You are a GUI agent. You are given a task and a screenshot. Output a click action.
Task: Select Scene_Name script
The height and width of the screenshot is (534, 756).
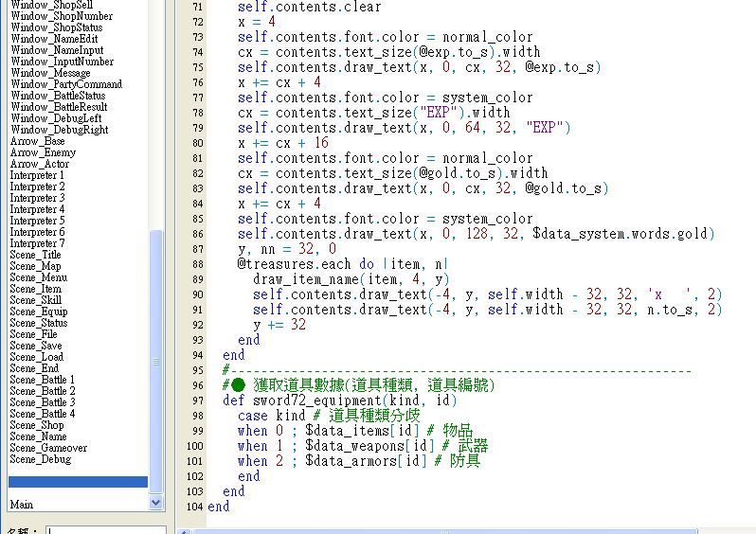point(38,436)
